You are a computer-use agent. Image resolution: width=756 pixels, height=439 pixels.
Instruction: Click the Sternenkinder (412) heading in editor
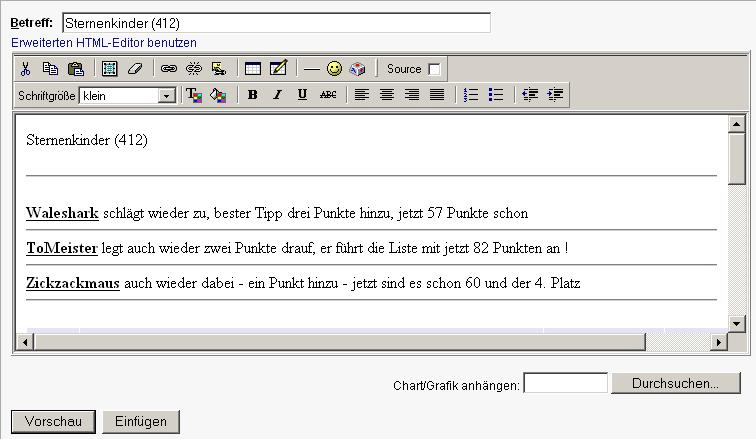87,140
